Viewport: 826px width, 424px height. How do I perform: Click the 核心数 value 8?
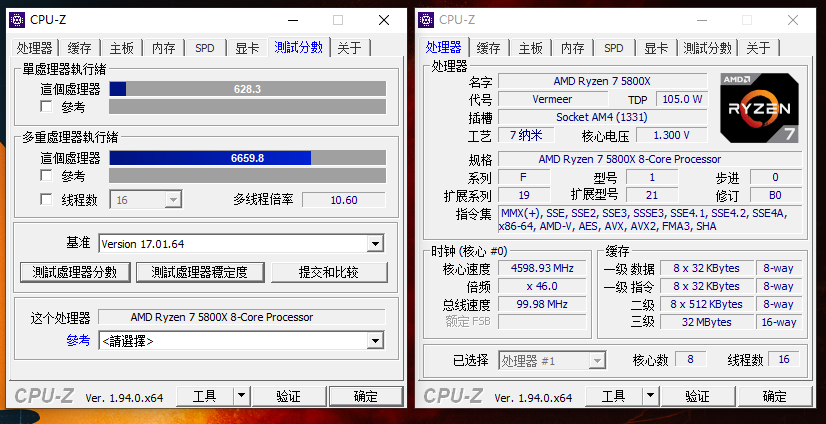click(x=690, y=359)
